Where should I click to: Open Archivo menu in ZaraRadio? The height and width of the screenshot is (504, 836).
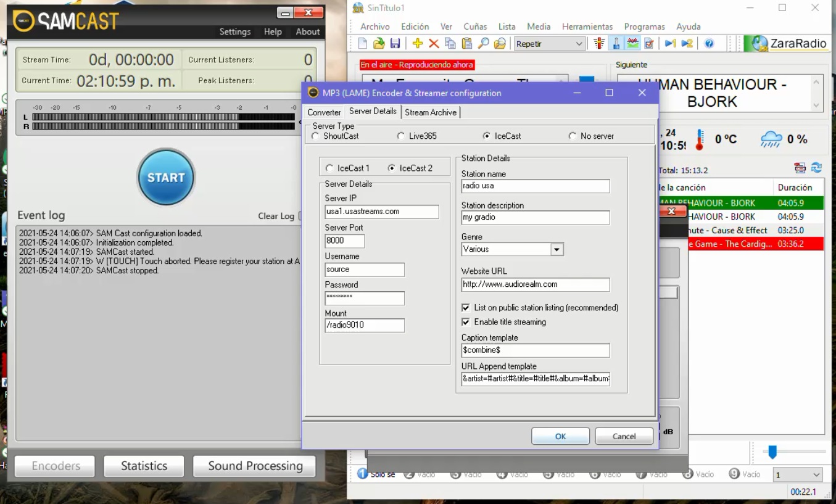tap(375, 27)
